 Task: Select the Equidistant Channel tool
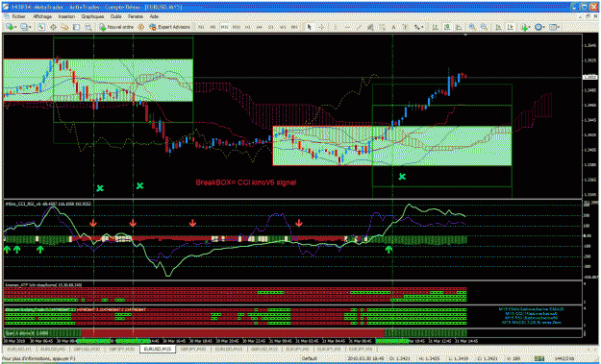370,27
